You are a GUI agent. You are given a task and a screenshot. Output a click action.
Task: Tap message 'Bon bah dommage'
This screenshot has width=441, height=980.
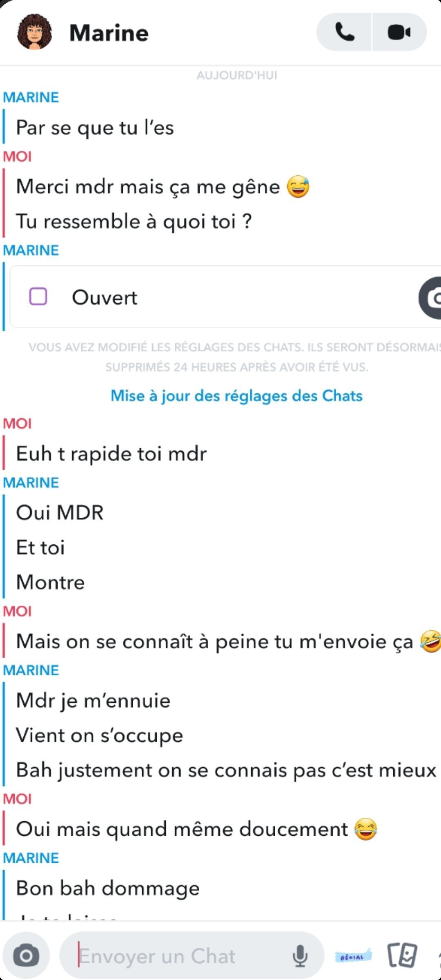click(108, 889)
